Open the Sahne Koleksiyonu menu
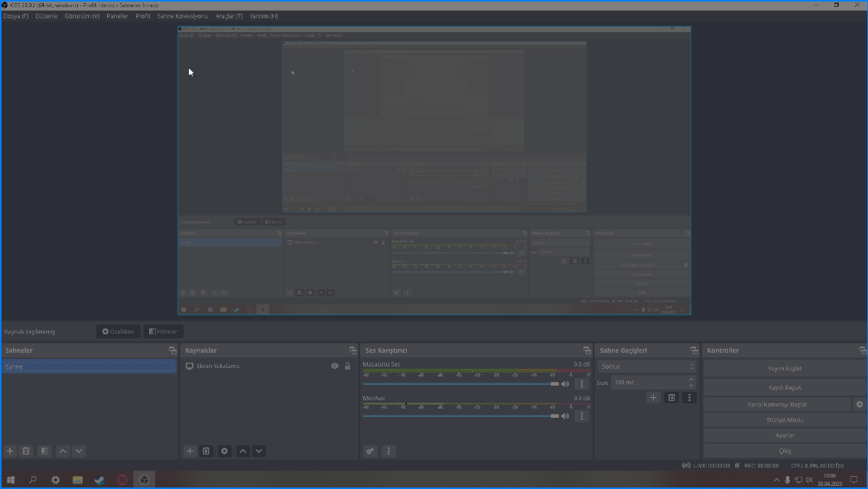The height and width of the screenshot is (489, 868). tap(183, 16)
